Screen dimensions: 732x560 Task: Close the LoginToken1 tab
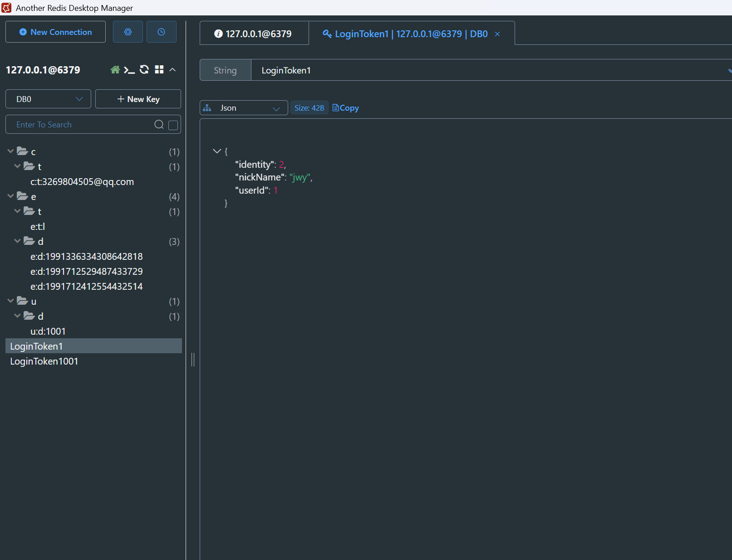click(497, 34)
